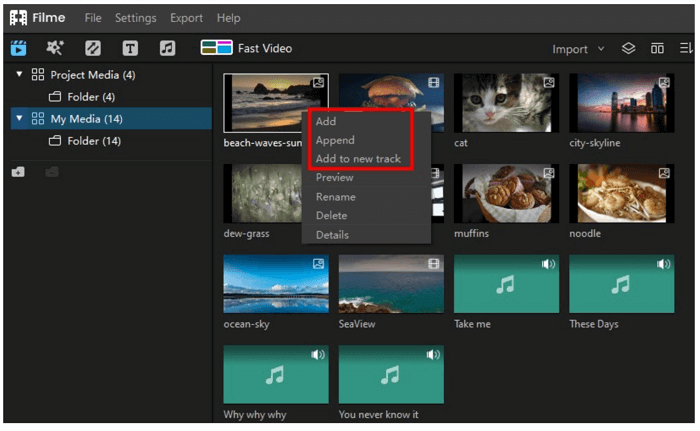Image resolution: width=700 pixels, height=431 pixels.
Task: Open the Export menu
Action: pyautogui.click(x=186, y=18)
